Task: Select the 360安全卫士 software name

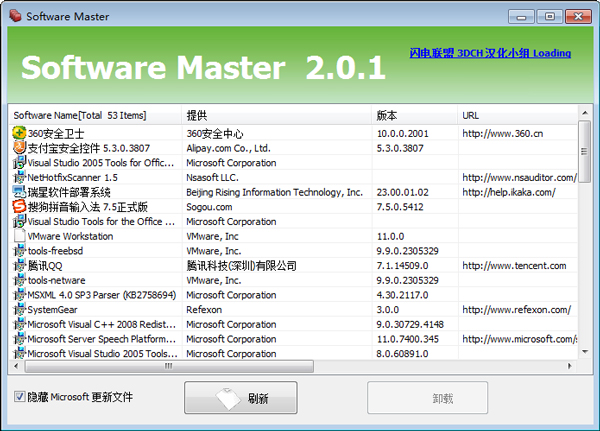Action: [56, 134]
